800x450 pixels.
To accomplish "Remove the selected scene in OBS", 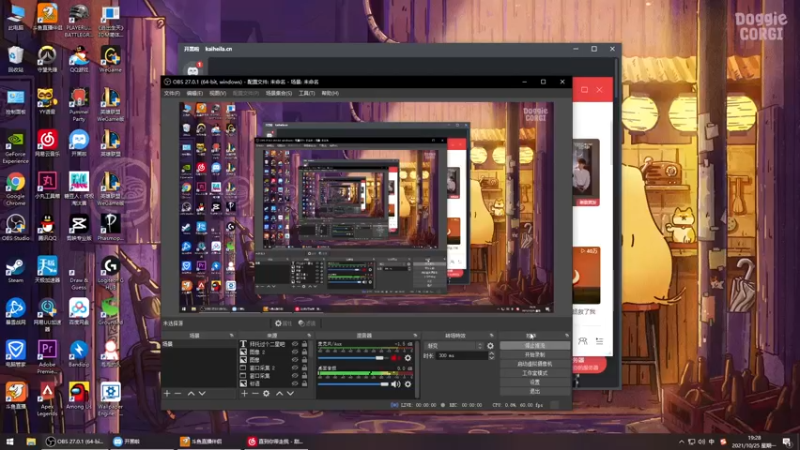I will [178, 393].
